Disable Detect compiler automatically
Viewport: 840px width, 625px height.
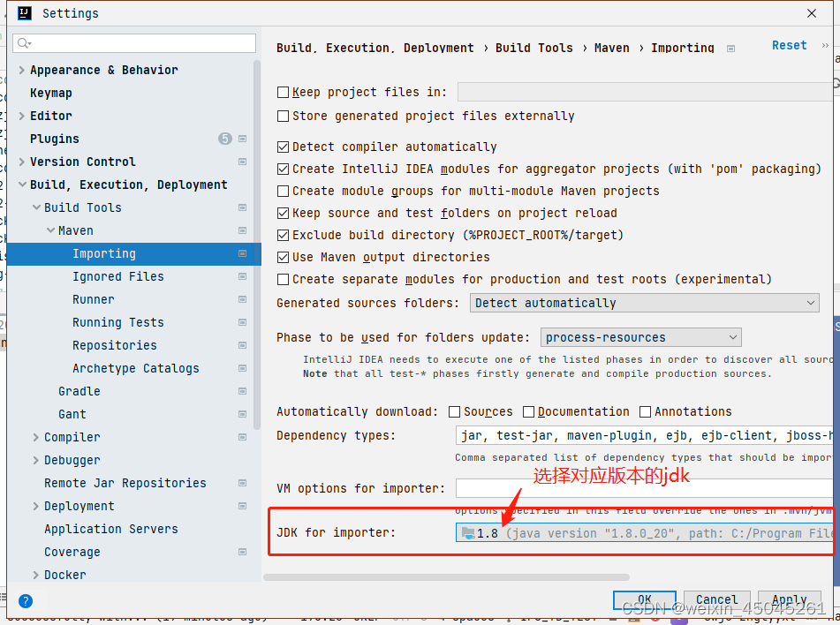283,147
